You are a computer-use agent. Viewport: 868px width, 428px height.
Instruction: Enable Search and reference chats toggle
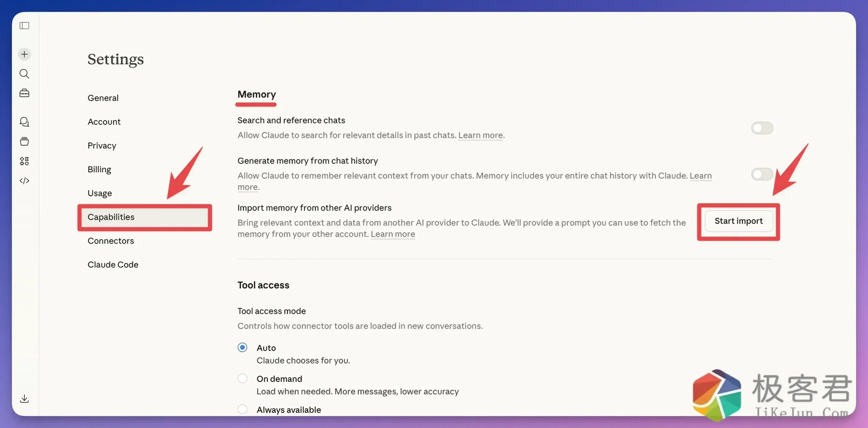(x=762, y=128)
